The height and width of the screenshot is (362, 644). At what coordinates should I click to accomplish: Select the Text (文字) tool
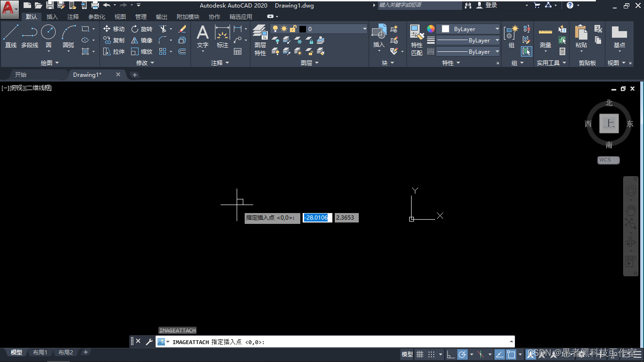coord(203,36)
